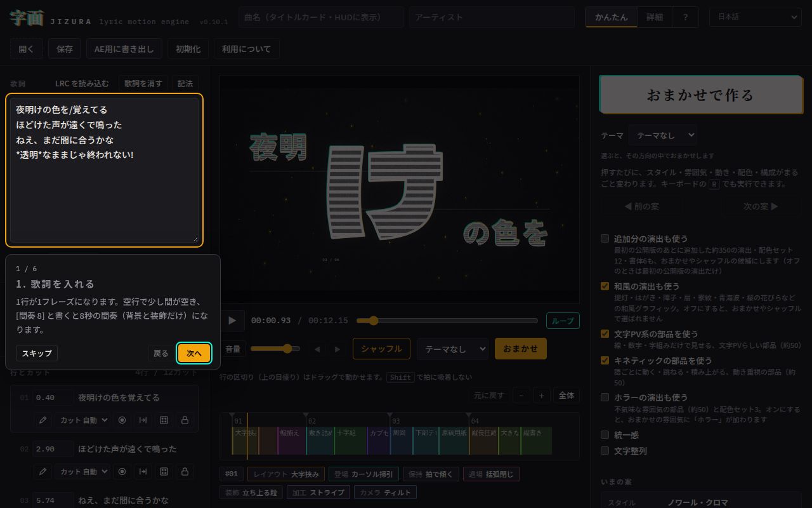Click 保存 in the top toolbar
This screenshot has height=508, width=812.
(x=65, y=49)
